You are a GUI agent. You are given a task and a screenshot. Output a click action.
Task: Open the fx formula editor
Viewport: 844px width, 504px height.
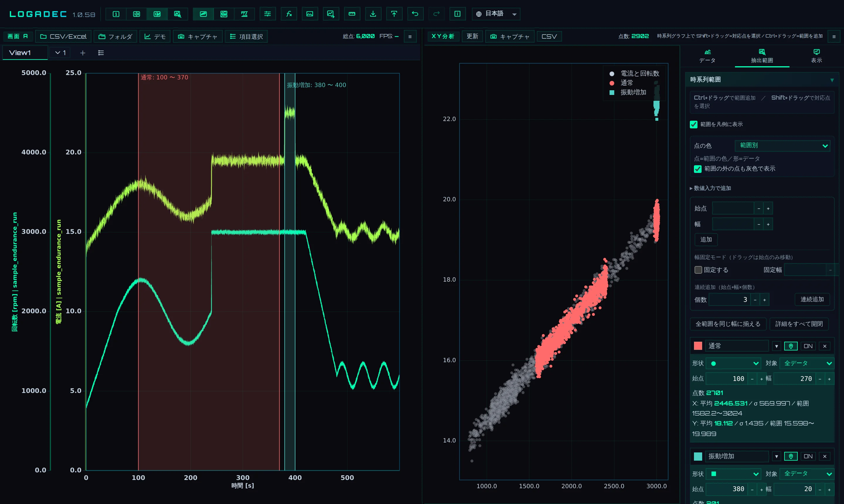[289, 14]
